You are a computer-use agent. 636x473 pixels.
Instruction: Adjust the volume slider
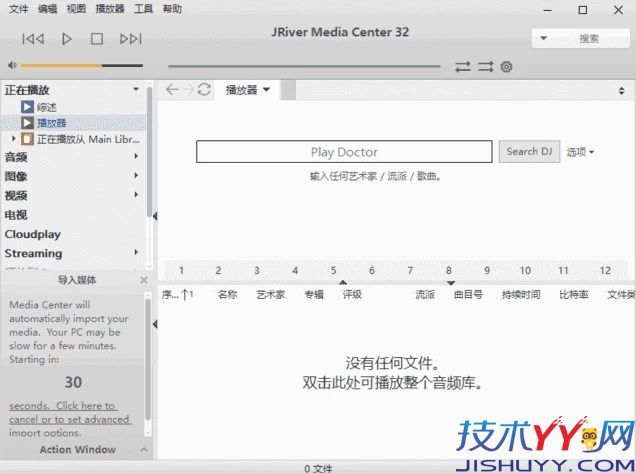(x=82, y=65)
